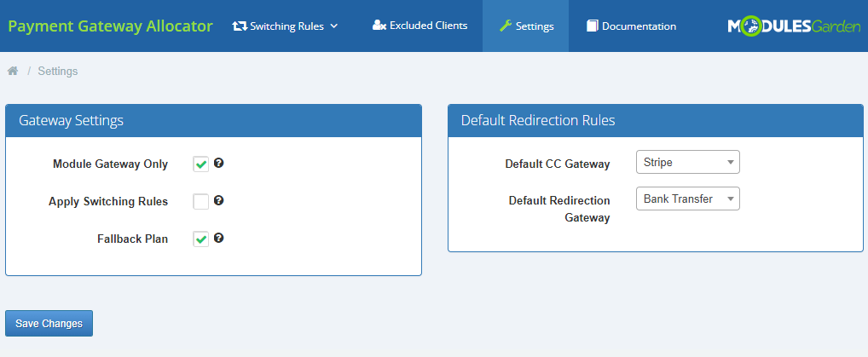Viewport: 868px width, 357px height.
Task: Click the Default Redirection Gateway label
Action: click(559, 209)
